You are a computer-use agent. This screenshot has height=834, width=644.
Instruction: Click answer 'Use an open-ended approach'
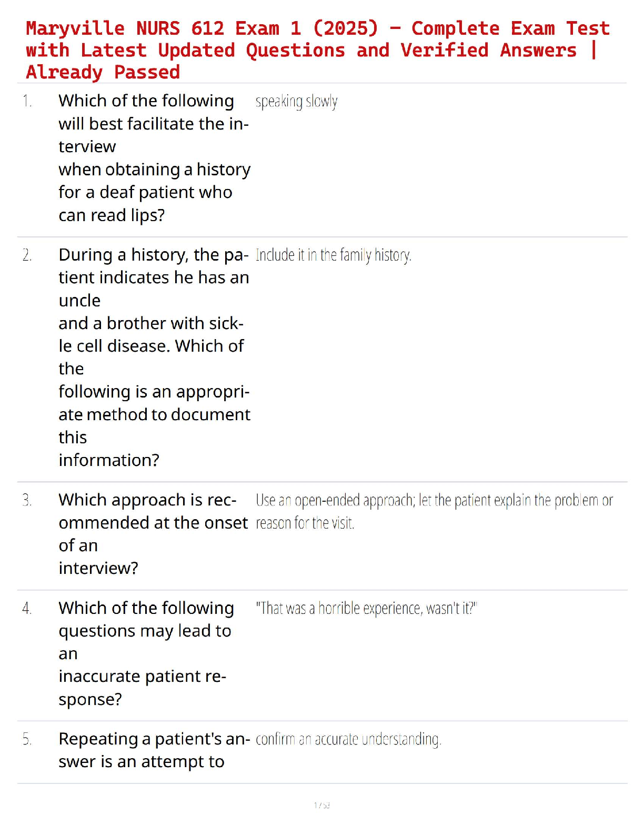pyautogui.click(x=434, y=511)
